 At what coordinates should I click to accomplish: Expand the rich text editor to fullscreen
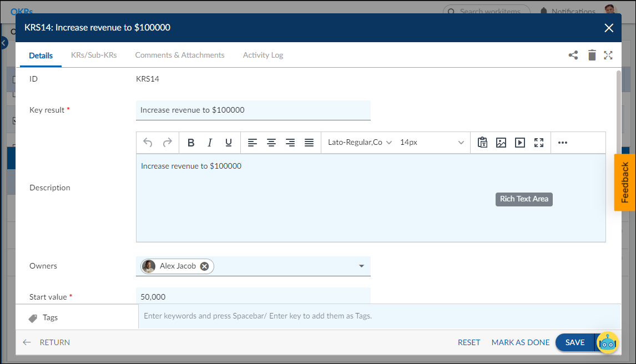pos(538,143)
